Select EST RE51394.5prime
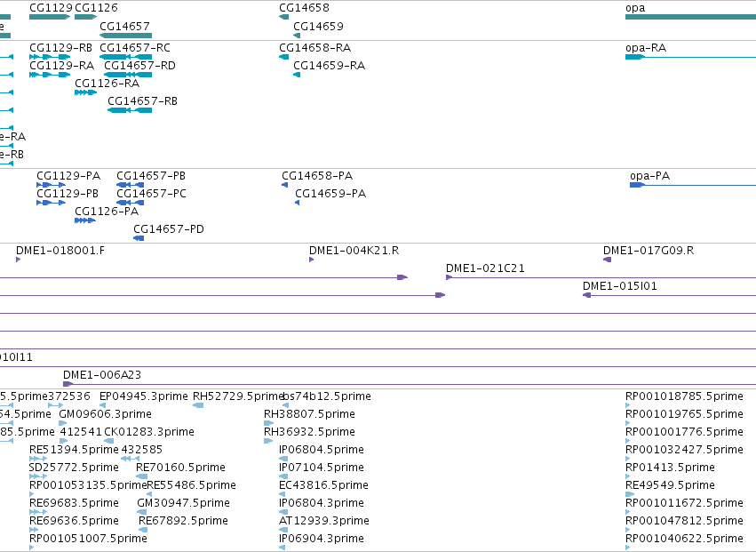 coord(74,450)
